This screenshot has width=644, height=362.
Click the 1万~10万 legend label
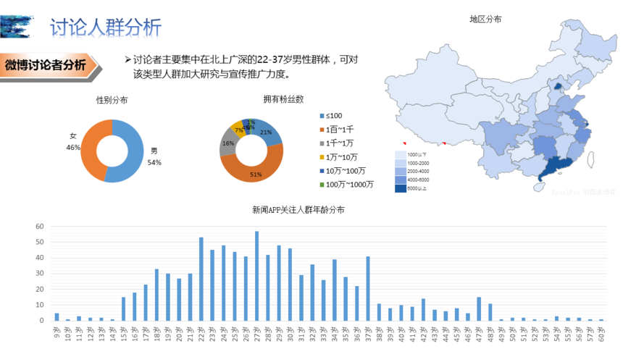coord(342,157)
